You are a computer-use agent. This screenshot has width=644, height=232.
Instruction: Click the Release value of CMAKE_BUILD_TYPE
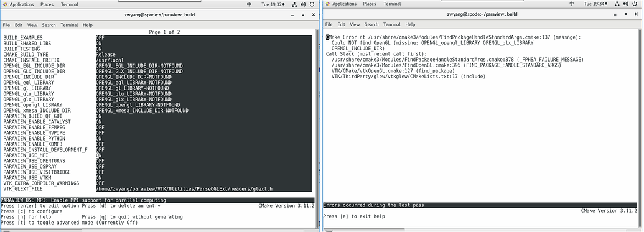106,55
